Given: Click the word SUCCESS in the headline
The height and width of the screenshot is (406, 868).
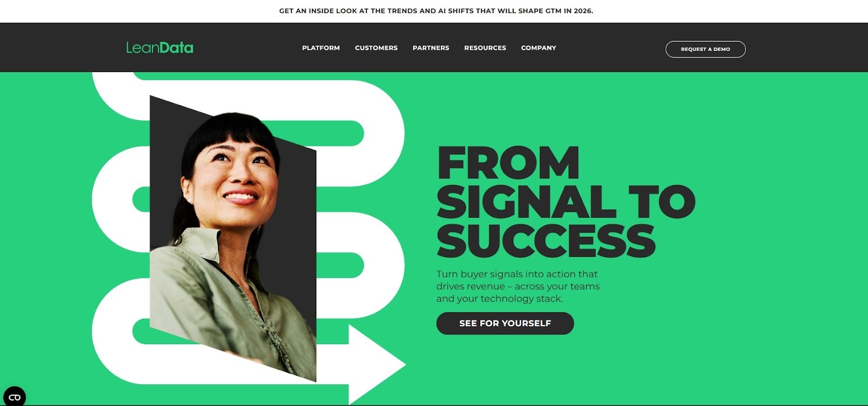Looking at the screenshot, I should (546, 241).
